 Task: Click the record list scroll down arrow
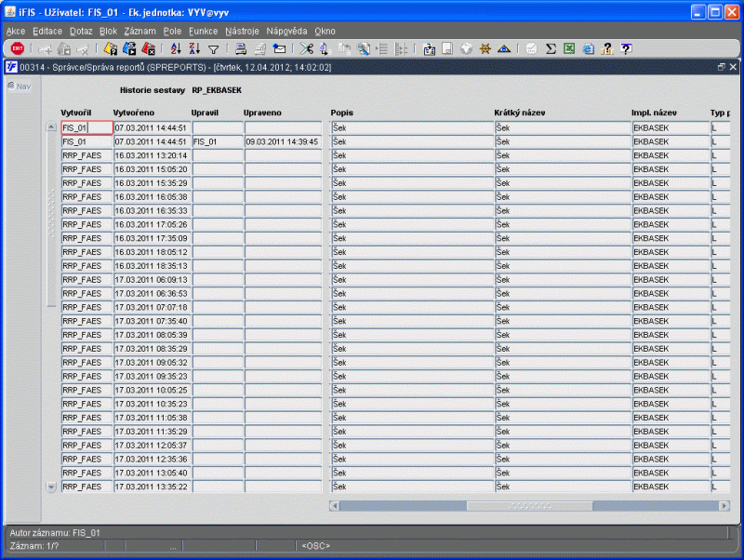51,487
